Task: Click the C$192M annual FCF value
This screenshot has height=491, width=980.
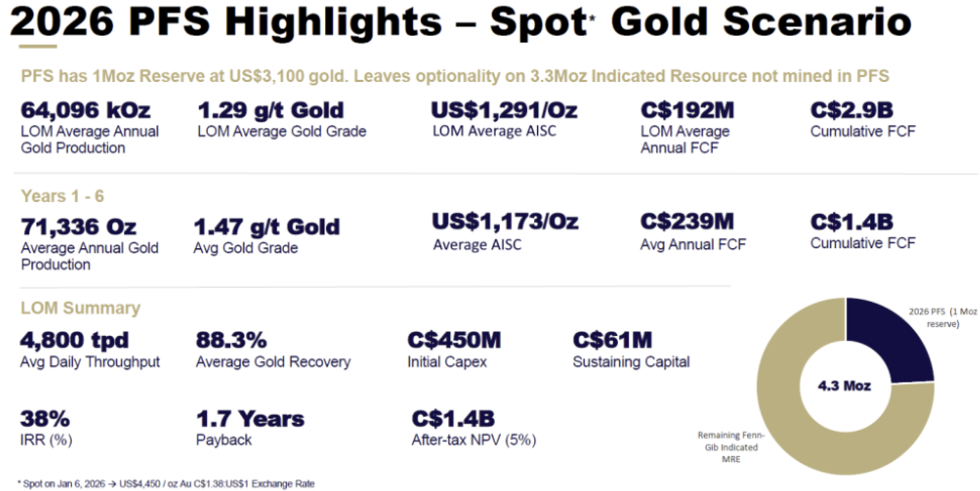Action: coord(687,110)
